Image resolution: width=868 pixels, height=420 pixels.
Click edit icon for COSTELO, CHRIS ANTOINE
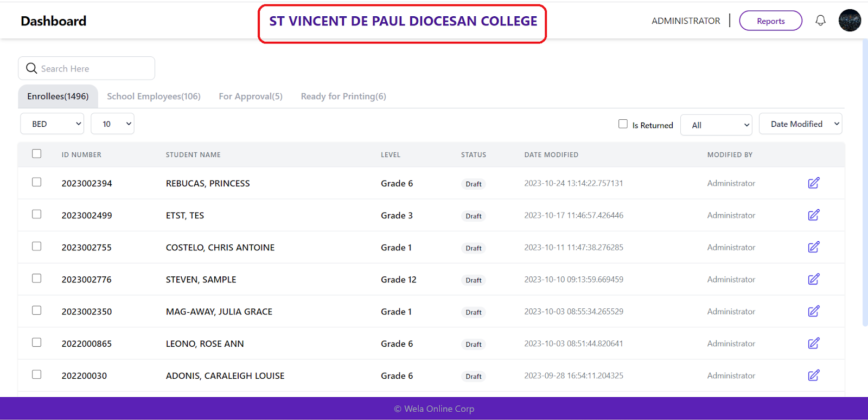(813, 247)
